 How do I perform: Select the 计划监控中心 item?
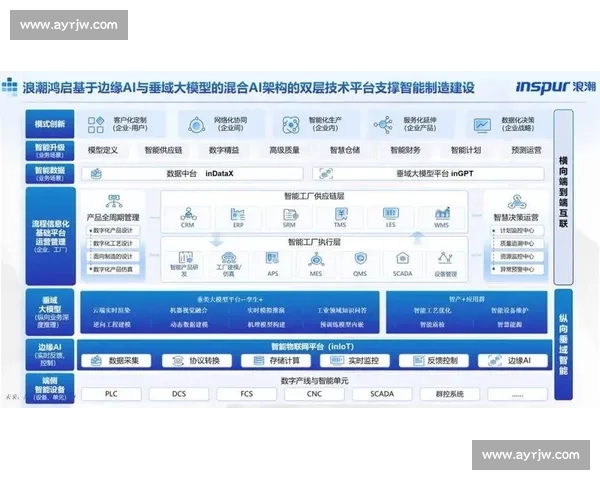(516, 229)
